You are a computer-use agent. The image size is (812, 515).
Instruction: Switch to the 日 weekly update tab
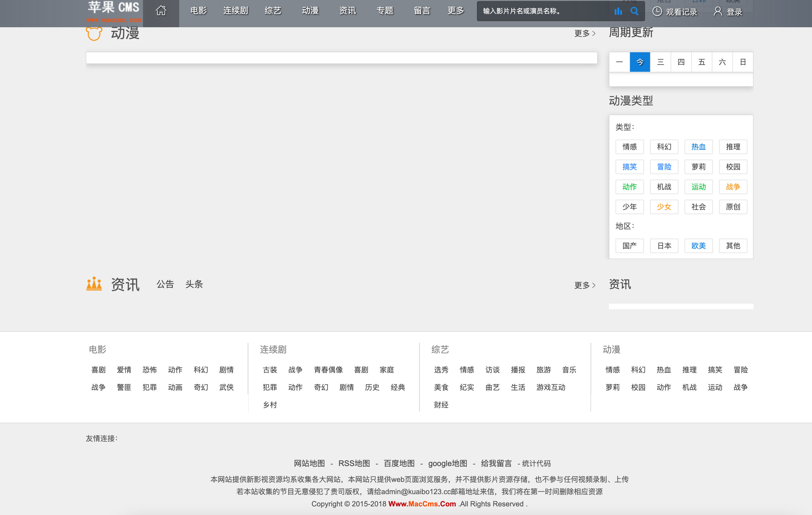click(x=742, y=62)
